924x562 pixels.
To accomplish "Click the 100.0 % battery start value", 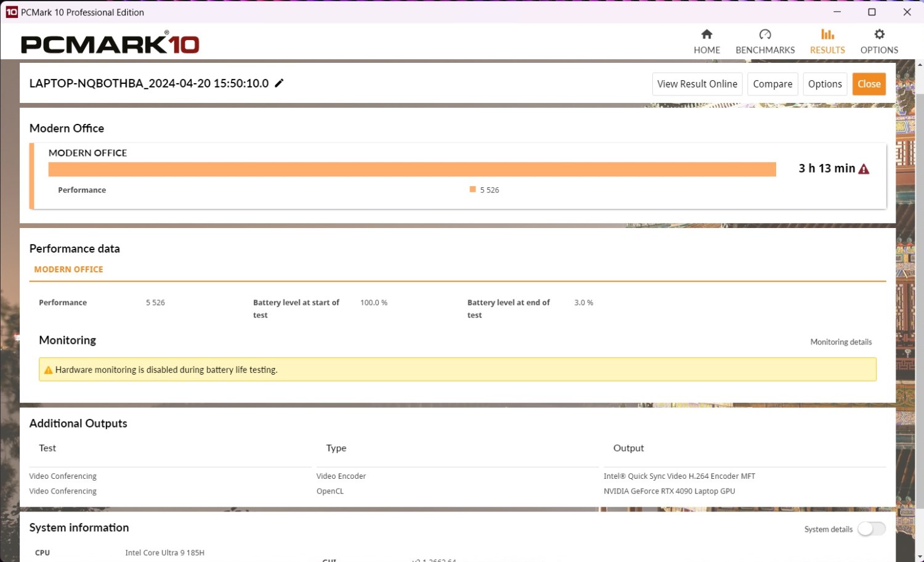I will point(374,303).
